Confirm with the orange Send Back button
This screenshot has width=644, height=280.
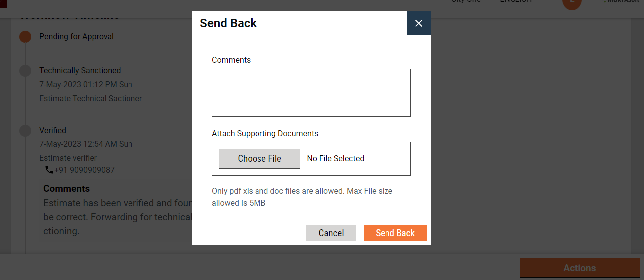395,233
